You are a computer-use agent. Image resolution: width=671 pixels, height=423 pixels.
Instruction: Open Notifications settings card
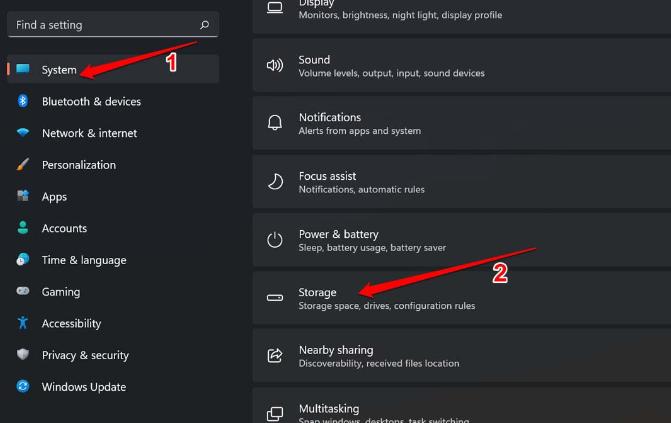click(x=462, y=123)
